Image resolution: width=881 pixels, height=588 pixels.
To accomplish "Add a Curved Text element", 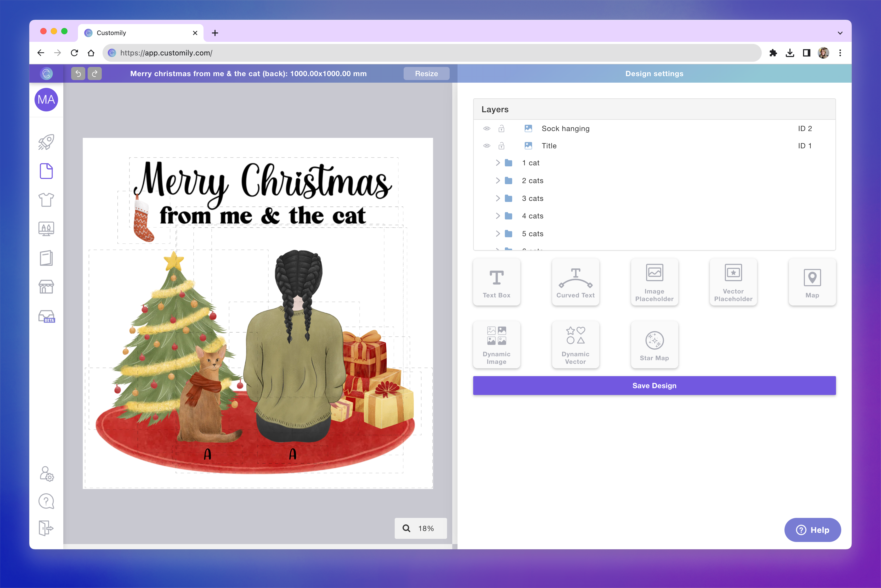I will [575, 282].
